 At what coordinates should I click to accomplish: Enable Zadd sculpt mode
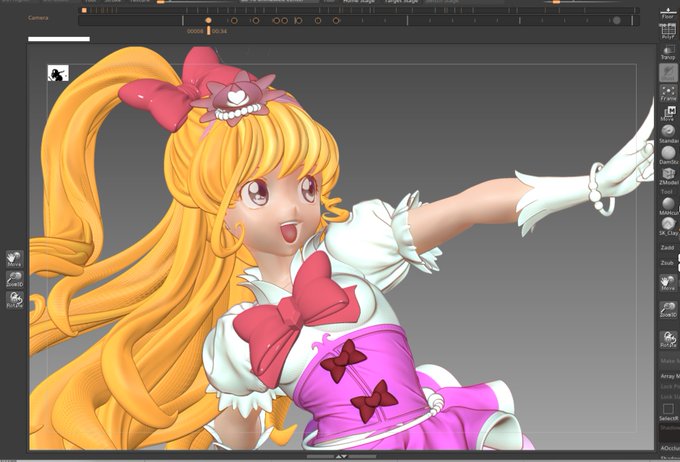[667, 247]
